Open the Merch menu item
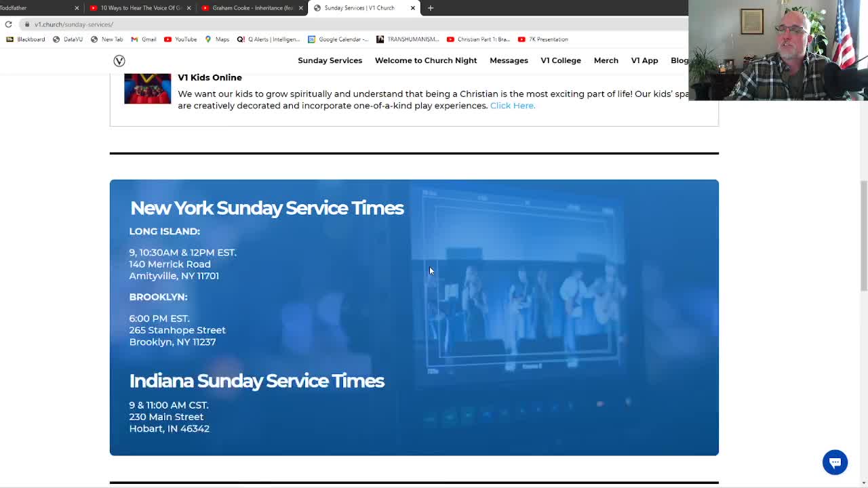The height and width of the screenshot is (488, 868). [x=606, y=60]
